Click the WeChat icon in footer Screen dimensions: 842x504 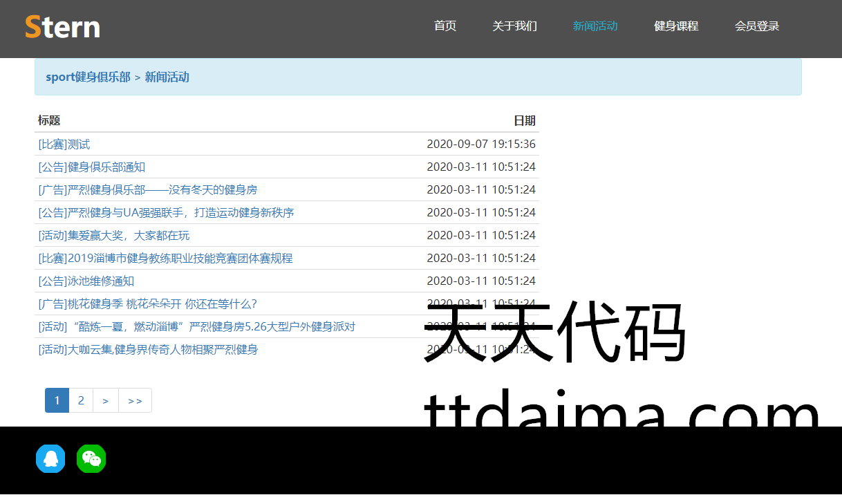pyautogui.click(x=91, y=459)
